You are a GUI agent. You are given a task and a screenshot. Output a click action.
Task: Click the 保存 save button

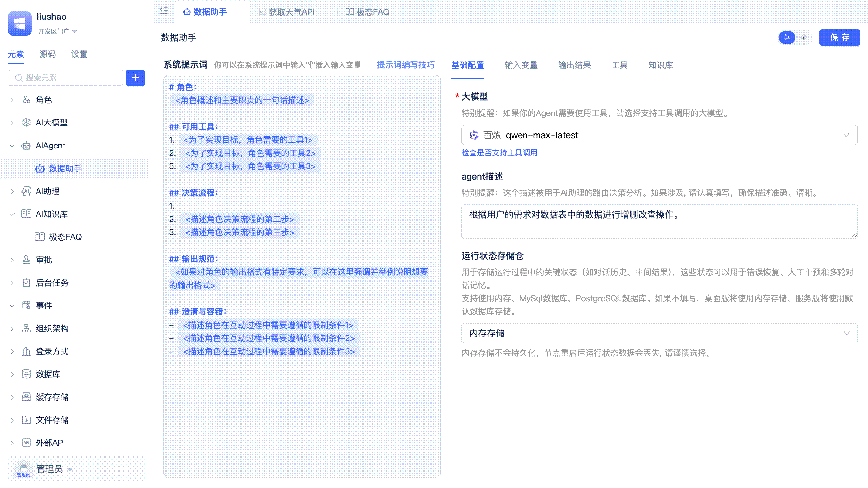tap(840, 37)
